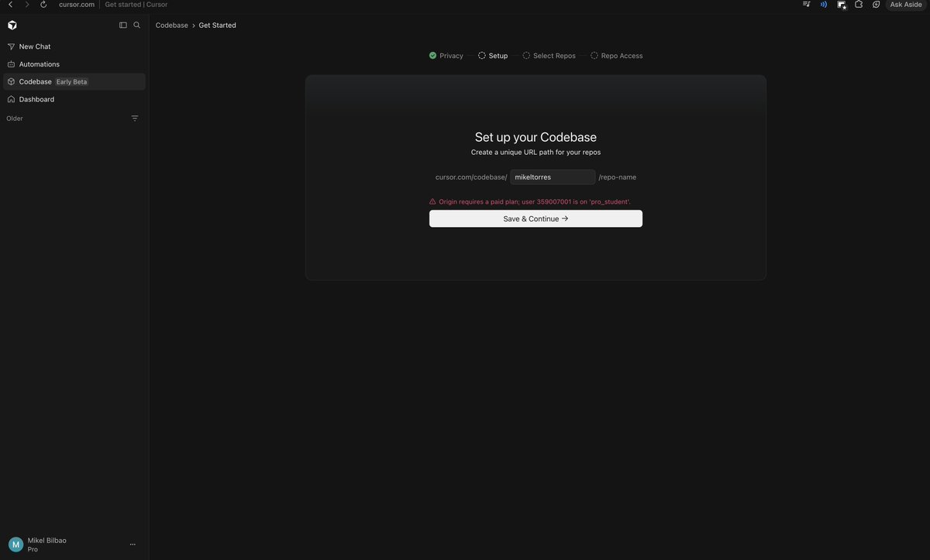Screen dimensions: 930x560
Task: Click the cursor.com/codebase/ prefix text
Action: click(471, 177)
